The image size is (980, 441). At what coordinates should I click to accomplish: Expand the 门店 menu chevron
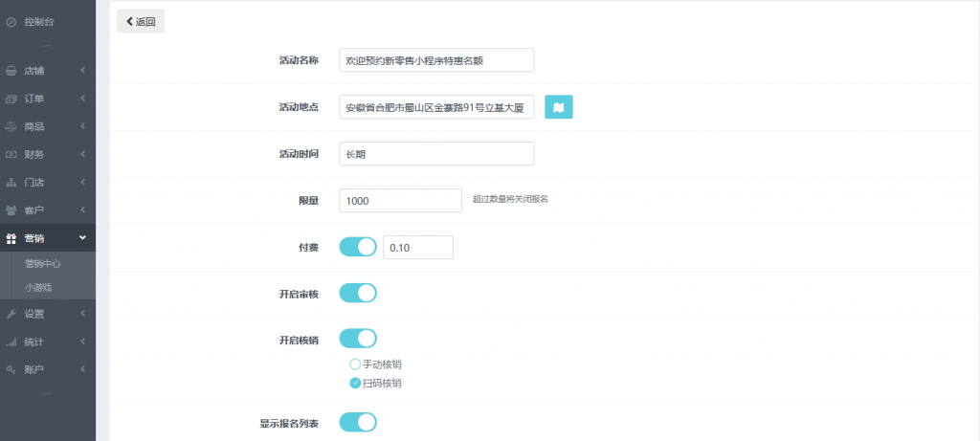click(x=83, y=182)
